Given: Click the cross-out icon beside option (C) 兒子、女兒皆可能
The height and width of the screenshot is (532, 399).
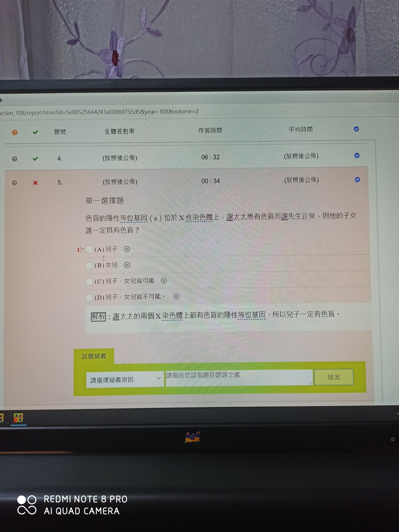Looking at the screenshot, I should (164, 281).
